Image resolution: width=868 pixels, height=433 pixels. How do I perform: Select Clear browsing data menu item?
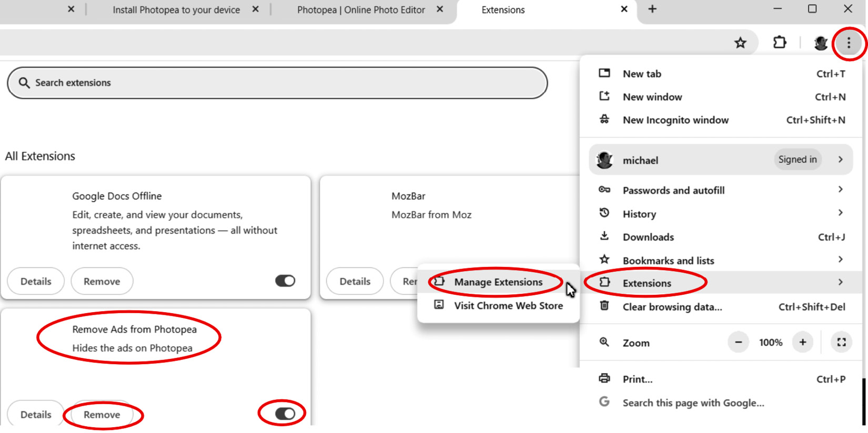pyautogui.click(x=721, y=307)
